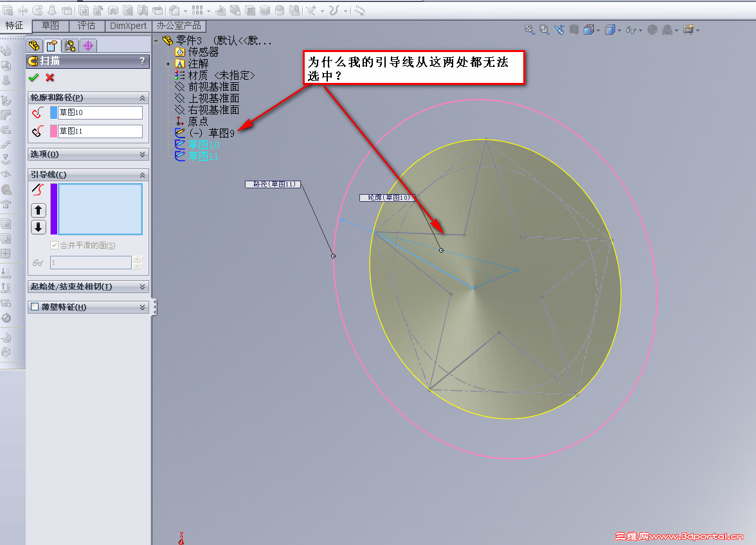The image size is (756, 545).
Task: Click the profile field showing 草图10
Action: pos(100,112)
